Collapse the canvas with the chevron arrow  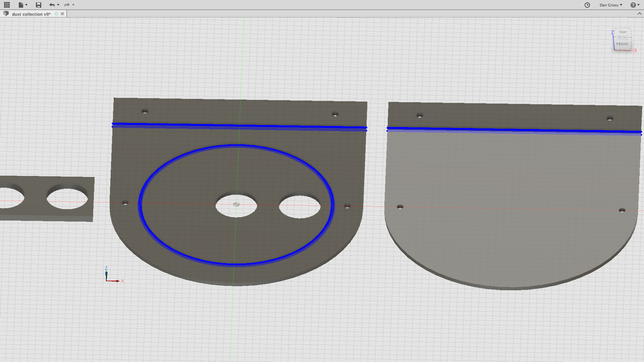point(639,14)
